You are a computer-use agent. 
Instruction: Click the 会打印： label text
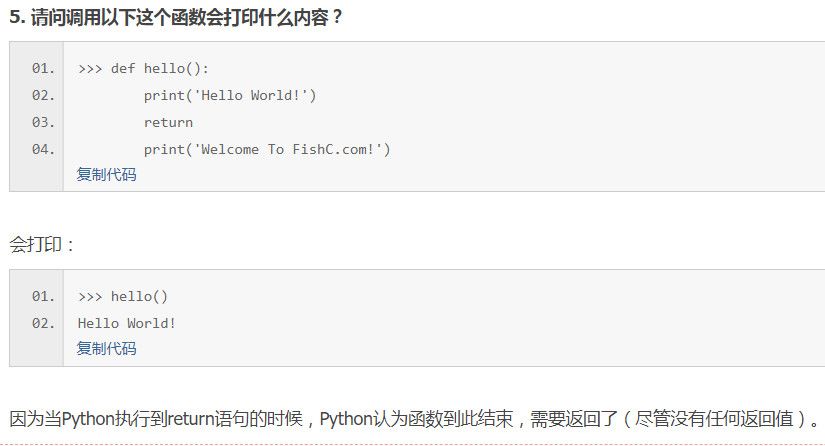[43, 244]
